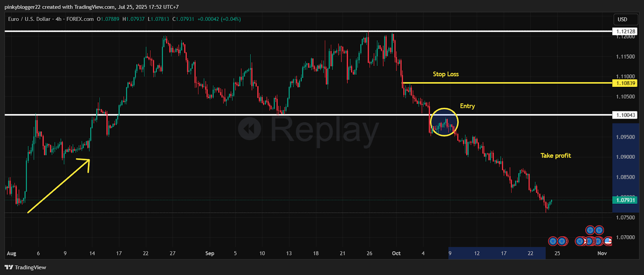Click the 4h interval in chart legend
Screen dimensions: 644x275
[59, 19]
